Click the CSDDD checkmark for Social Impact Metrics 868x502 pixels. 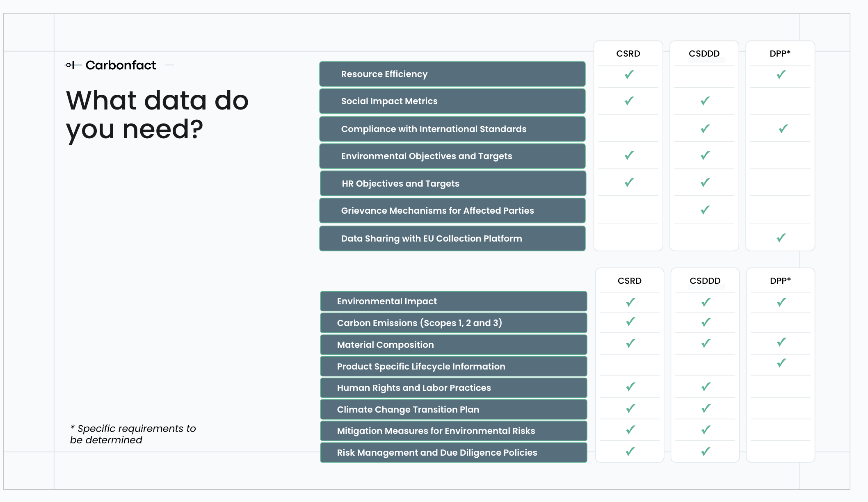705,101
